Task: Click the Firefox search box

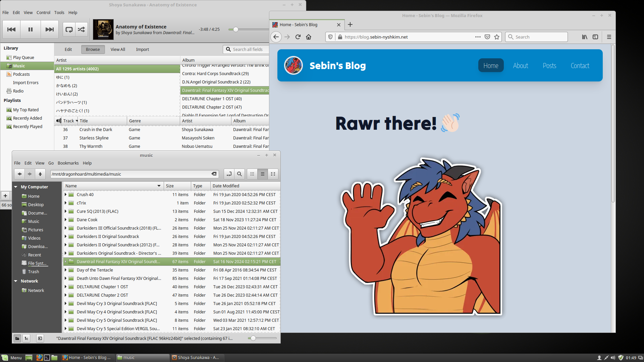Action: click(536, 37)
